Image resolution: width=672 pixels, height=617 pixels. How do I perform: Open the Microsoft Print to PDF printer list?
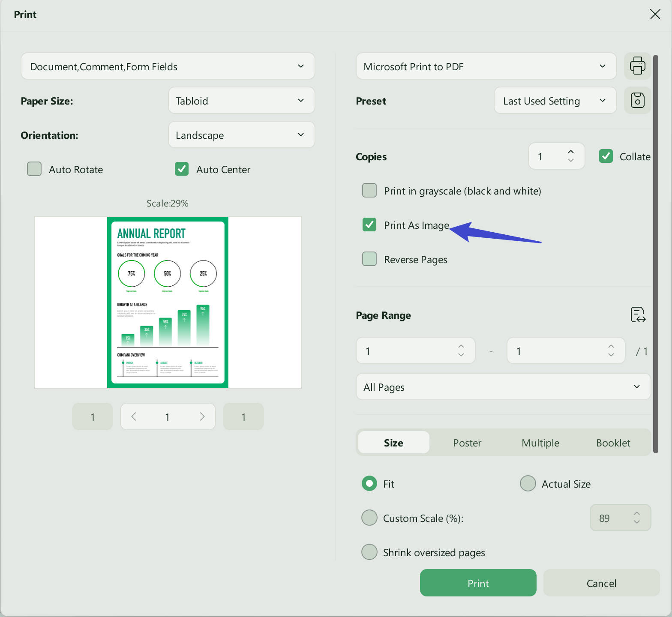[486, 66]
